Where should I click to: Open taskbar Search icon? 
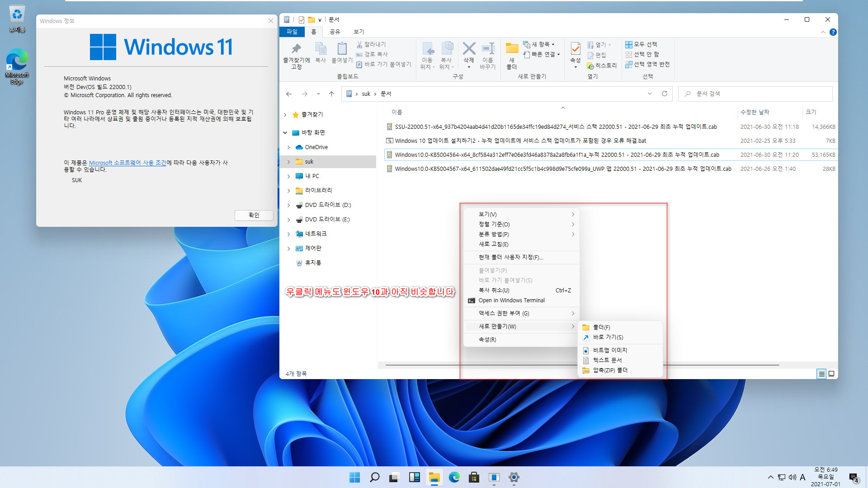[x=375, y=477]
